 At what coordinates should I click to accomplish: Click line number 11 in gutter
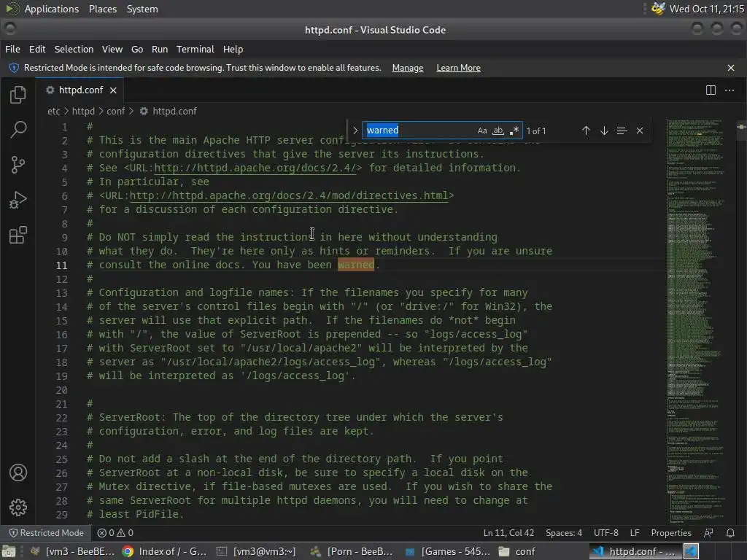62,265
